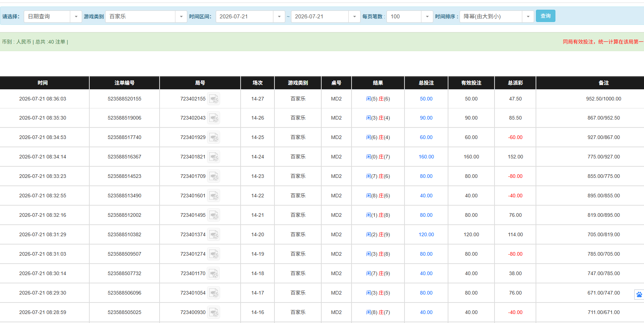Expand the 降幂(由大到小) sort dropdown
This screenshot has height=323, width=644.
tap(528, 17)
